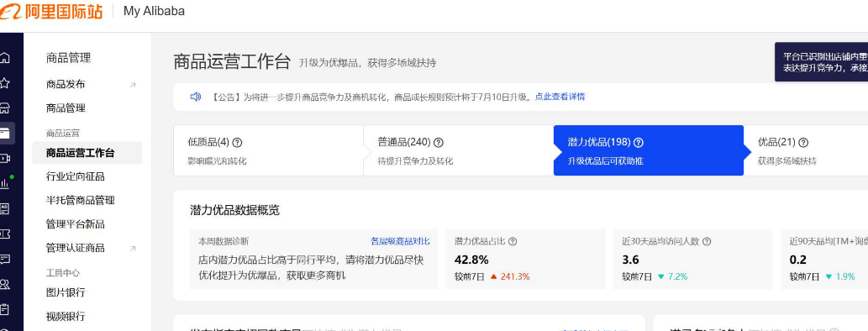This screenshot has width=868, height=331.
Task: Click the 本周数据诊断 label
Action: pos(224,241)
